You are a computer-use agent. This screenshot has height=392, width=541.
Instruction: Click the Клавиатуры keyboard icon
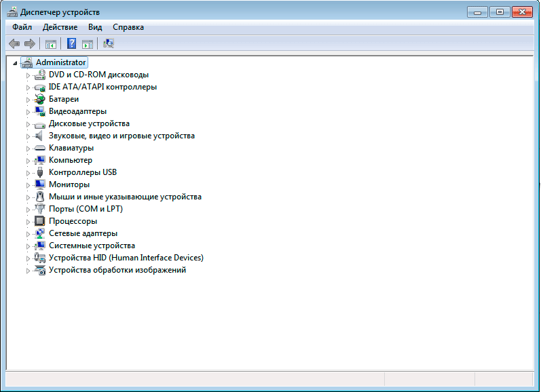(x=40, y=149)
